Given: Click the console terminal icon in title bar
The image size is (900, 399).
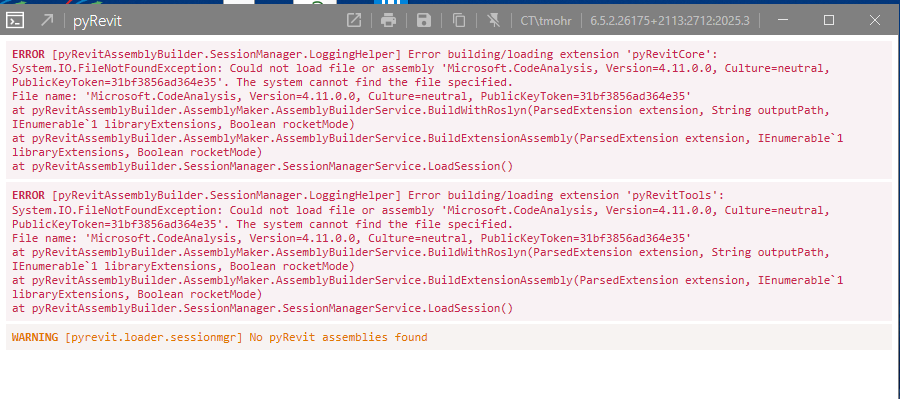Looking at the screenshot, I should coord(15,21).
